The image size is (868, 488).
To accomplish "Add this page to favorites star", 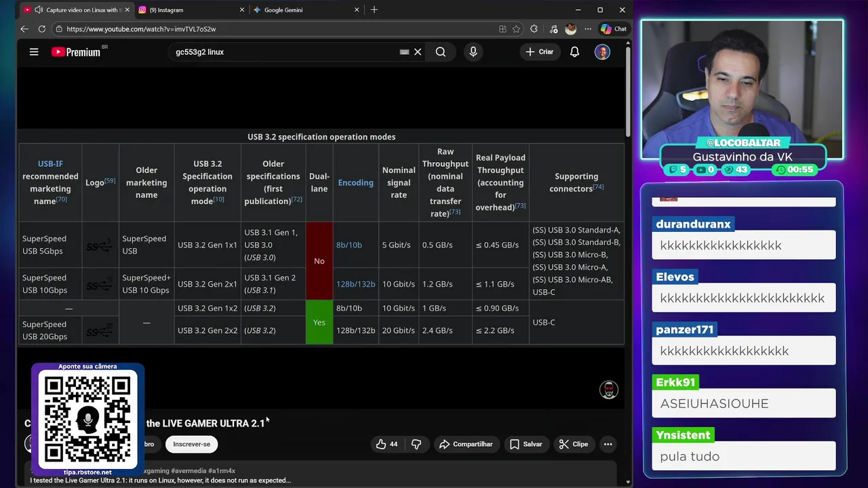I will tap(516, 29).
